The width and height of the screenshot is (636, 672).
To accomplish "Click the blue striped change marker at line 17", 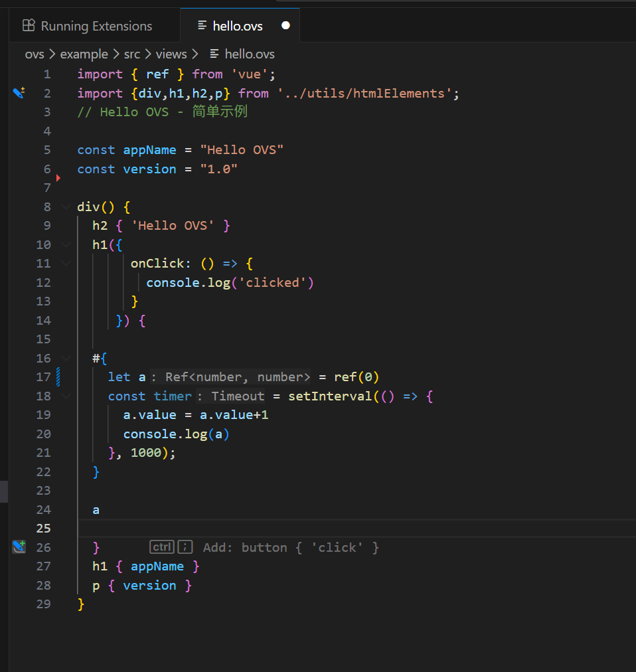I will pyautogui.click(x=58, y=377).
